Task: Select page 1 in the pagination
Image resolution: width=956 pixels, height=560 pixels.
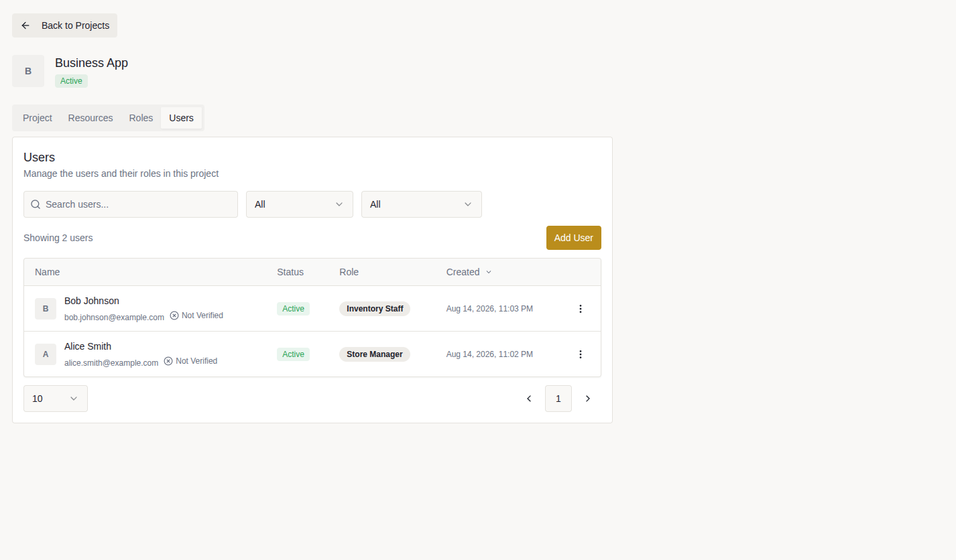Action: (x=558, y=399)
